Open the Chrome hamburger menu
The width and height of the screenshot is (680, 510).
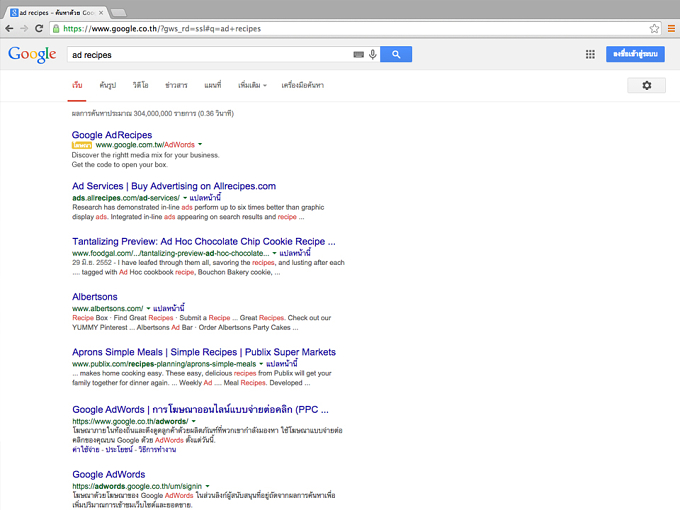671,29
